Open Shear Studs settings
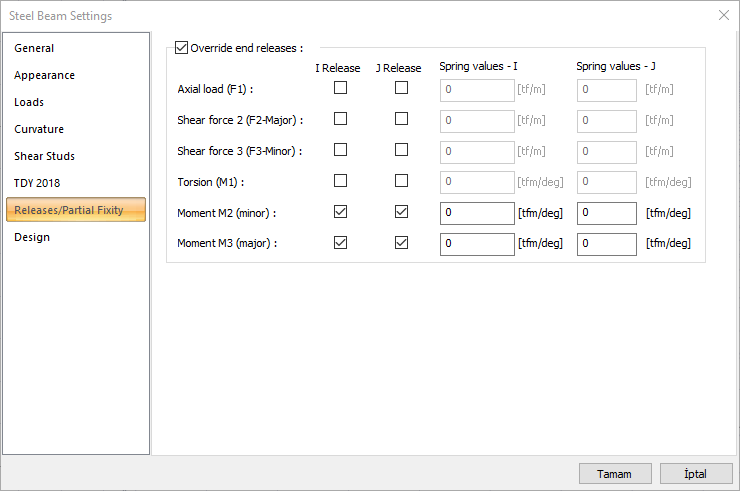 click(x=44, y=156)
